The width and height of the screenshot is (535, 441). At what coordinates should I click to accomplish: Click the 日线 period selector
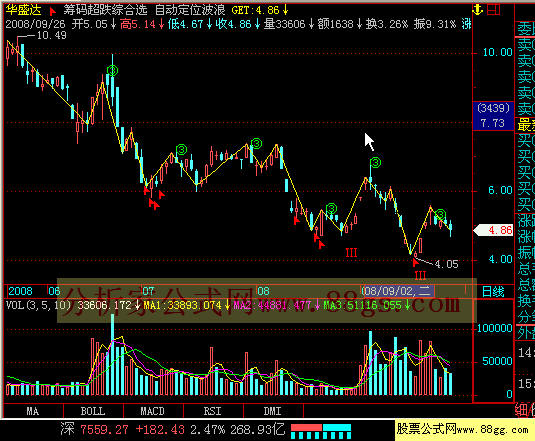click(x=493, y=292)
